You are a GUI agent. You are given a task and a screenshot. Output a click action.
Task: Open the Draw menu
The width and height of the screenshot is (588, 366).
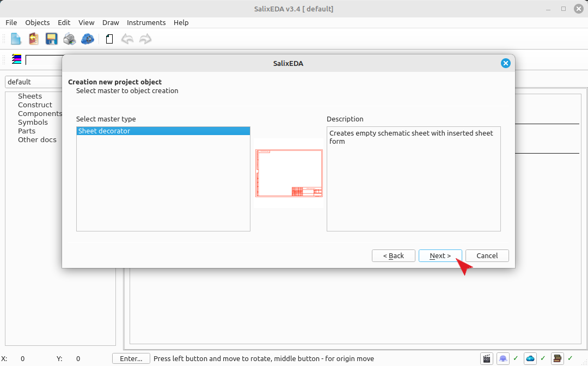click(x=111, y=22)
